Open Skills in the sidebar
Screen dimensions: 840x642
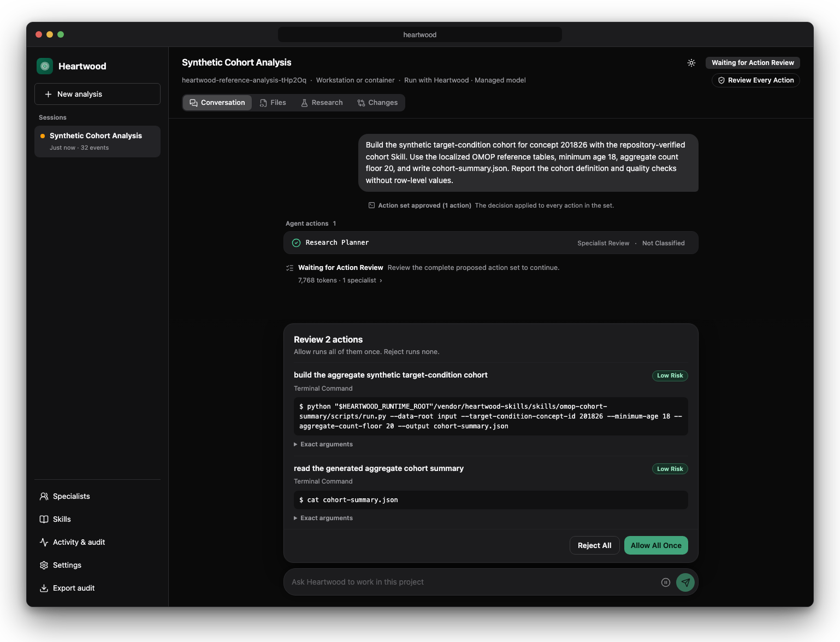97,519
